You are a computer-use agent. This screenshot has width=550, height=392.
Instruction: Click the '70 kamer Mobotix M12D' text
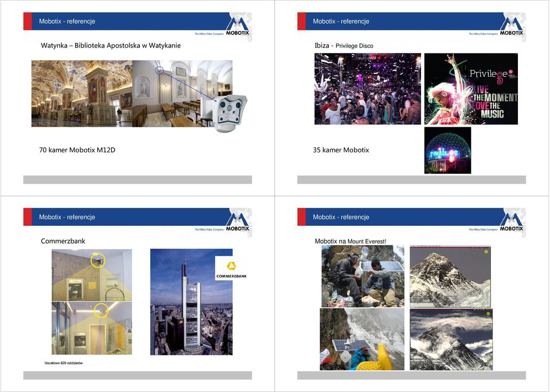(77, 150)
